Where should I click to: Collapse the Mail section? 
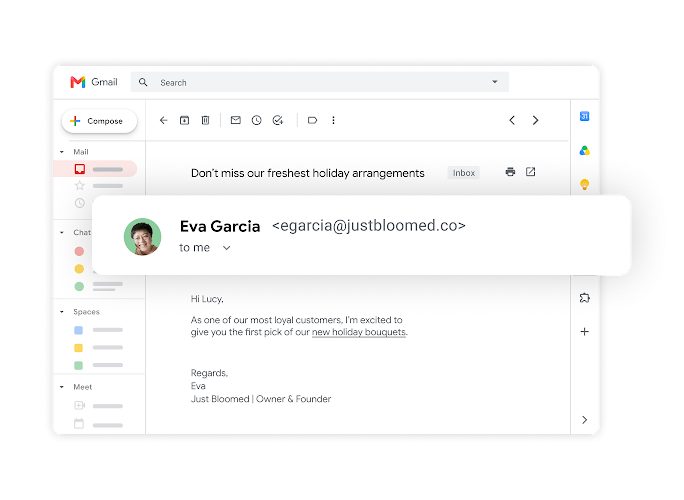click(62, 152)
